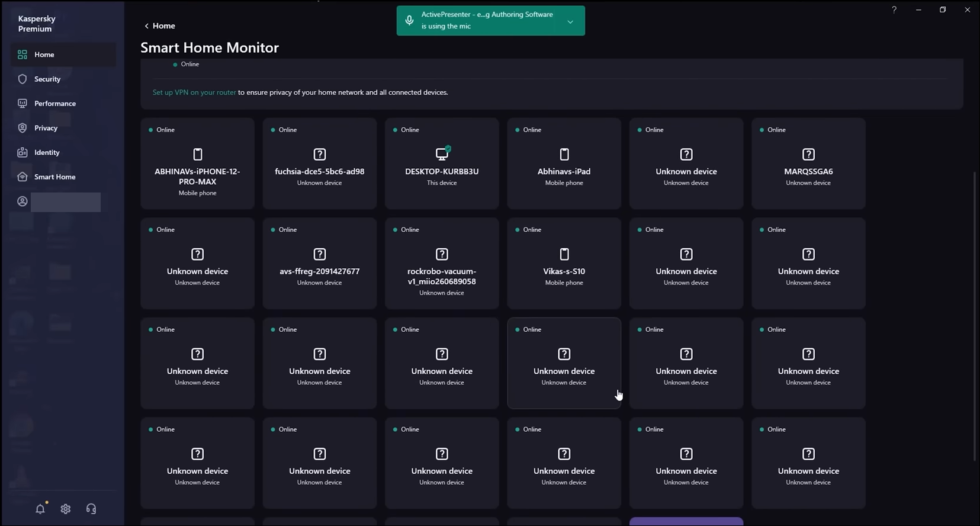Select Smart Home in the sidebar
The height and width of the screenshot is (526, 980).
pyautogui.click(x=63, y=177)
